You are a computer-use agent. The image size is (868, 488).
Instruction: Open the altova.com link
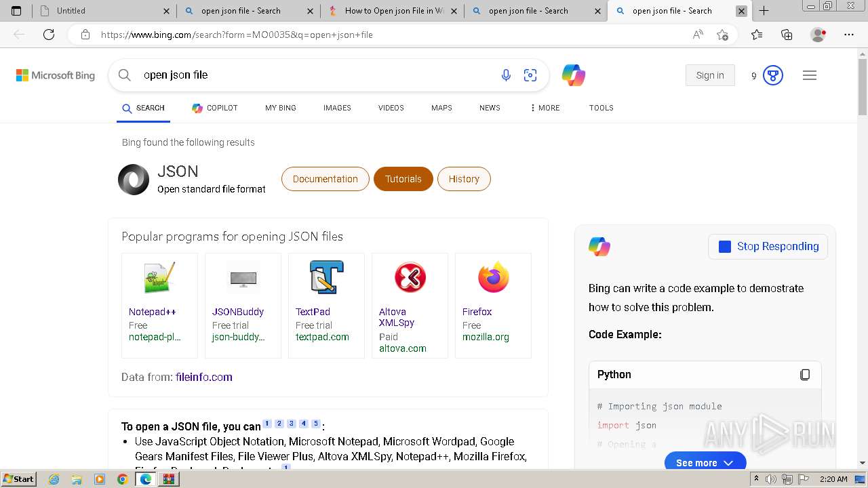tap(403, 348)
